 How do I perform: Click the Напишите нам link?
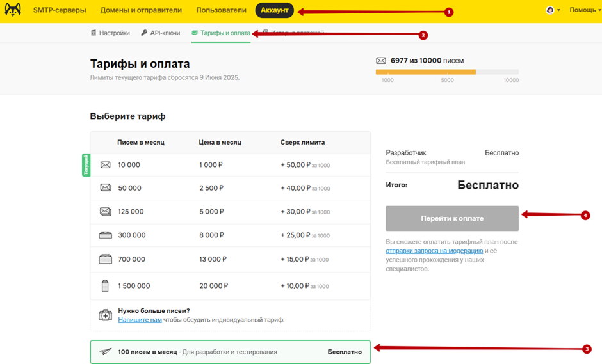(x=140, y=320)
